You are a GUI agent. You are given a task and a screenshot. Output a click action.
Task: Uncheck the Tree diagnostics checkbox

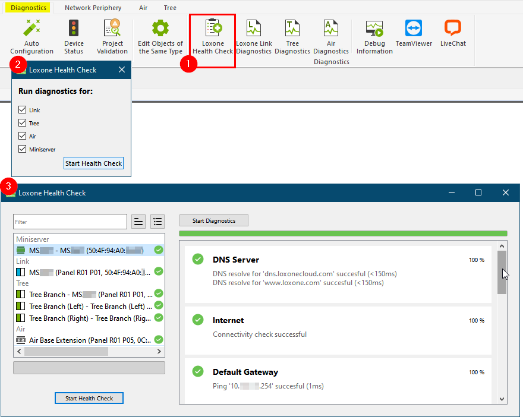[x=23, y=122]
